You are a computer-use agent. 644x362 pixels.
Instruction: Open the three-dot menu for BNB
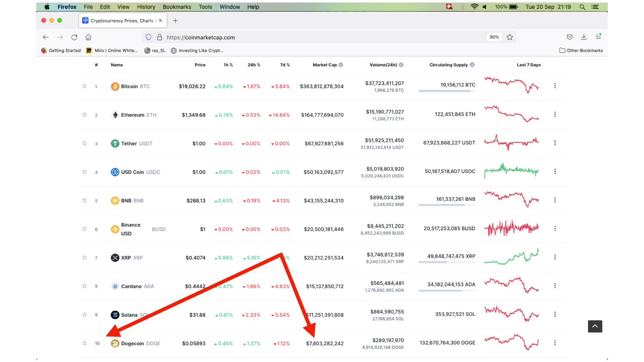tap(555, 200)
